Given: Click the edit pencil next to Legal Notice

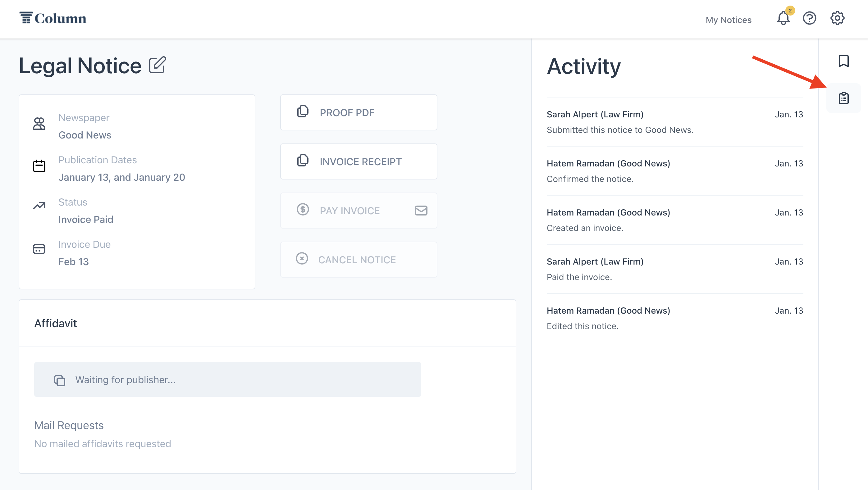Looking at the screenshot, I should pos(158,65).
